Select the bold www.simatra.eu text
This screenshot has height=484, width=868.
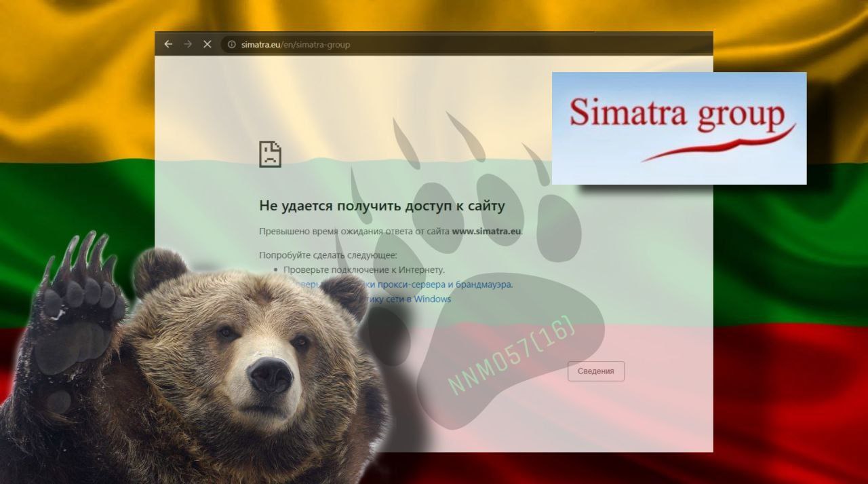(486, 231)
